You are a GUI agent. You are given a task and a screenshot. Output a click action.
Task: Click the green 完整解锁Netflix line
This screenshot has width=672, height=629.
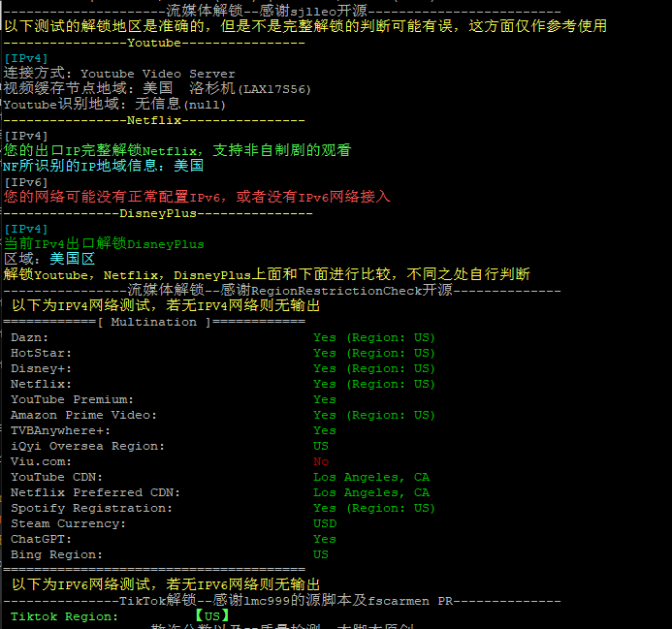177,150
